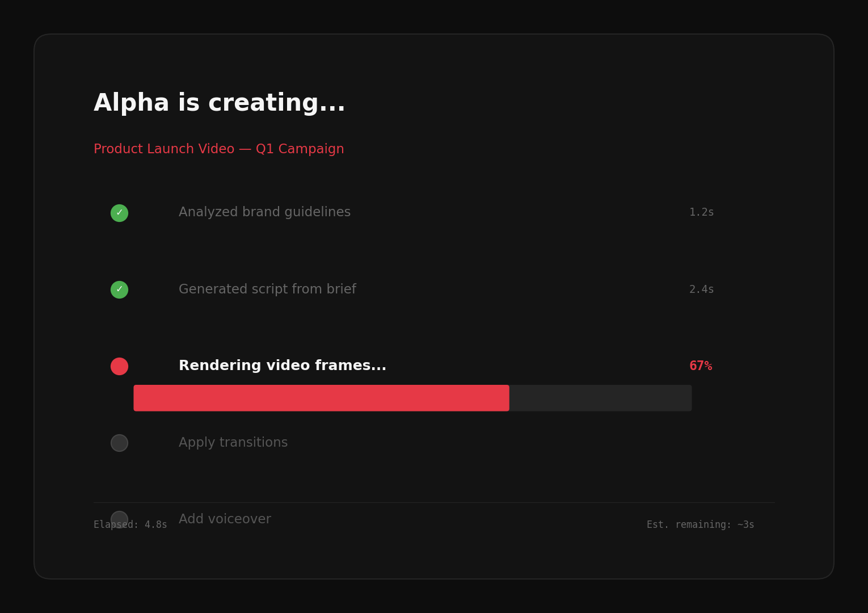
Task: Open the Product Launch Video — Q1 Campaign link
Action: pos(219,149)
